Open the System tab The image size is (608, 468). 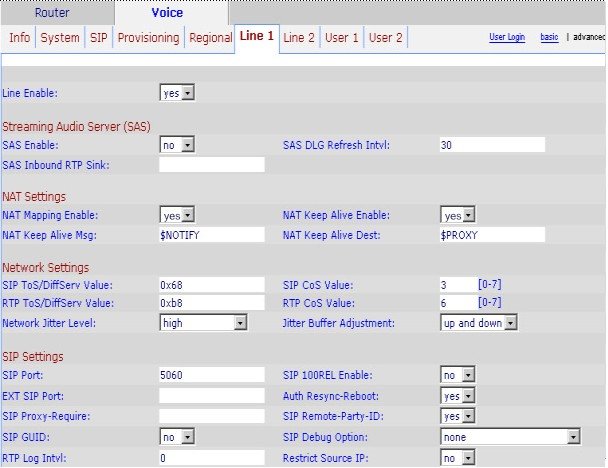[60, 38]
